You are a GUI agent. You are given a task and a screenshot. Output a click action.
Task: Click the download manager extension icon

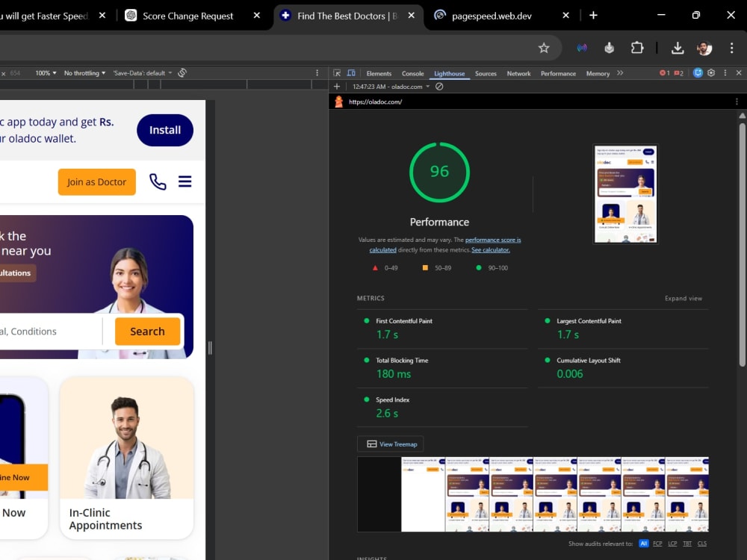click(x=609, y=48)
